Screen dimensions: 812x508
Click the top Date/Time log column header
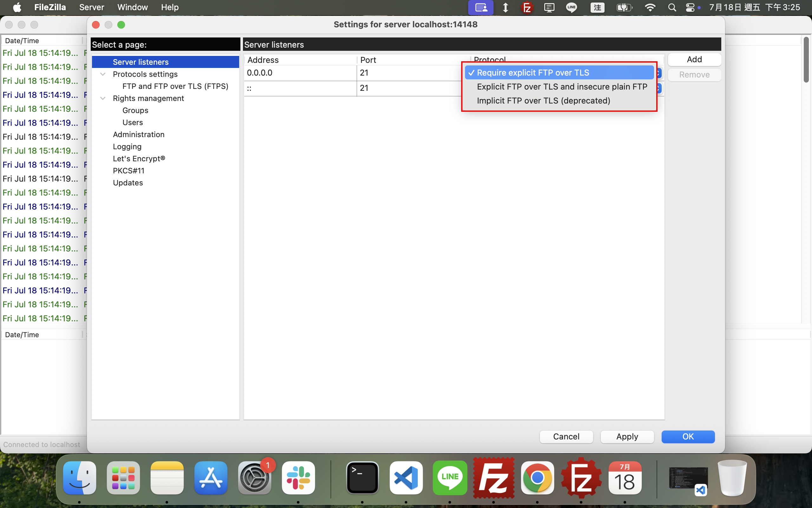(42, 41)
